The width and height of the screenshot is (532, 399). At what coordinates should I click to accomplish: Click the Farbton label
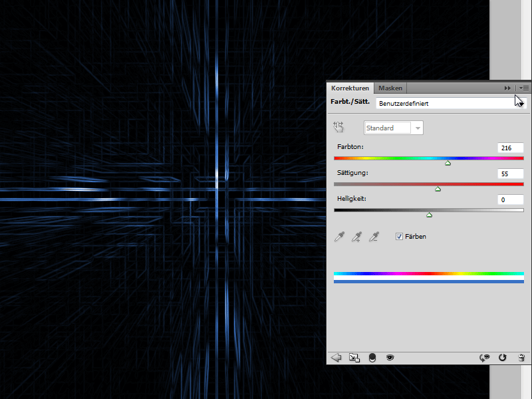[350, 147]
